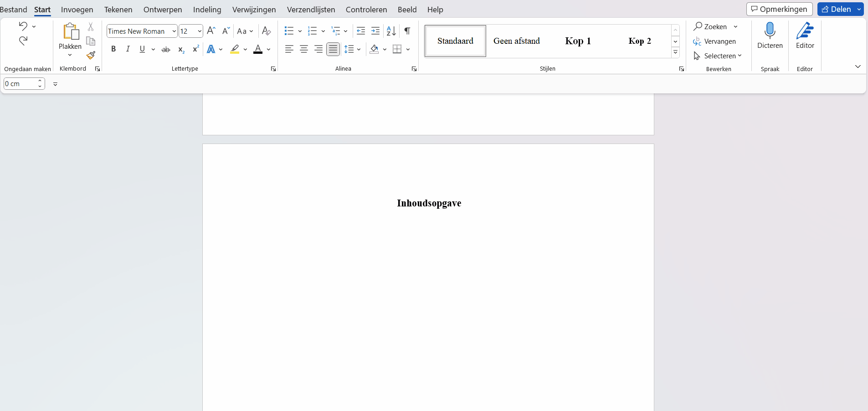Viewport: 868px width, 411px height.
Task: Open the sort dialog via sort icon
Action: tap(390, 31)
